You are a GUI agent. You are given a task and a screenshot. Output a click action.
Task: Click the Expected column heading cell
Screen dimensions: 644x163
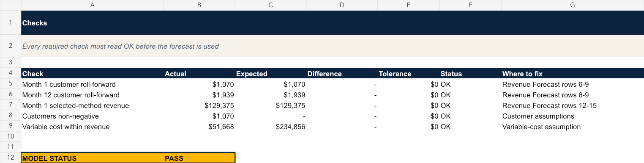click(x=270, y=73)
